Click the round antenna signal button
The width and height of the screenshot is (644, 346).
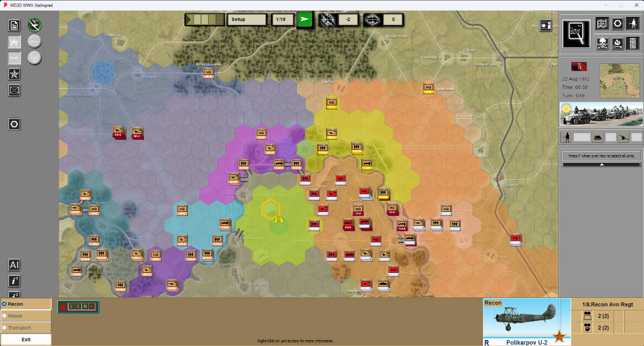35,58
